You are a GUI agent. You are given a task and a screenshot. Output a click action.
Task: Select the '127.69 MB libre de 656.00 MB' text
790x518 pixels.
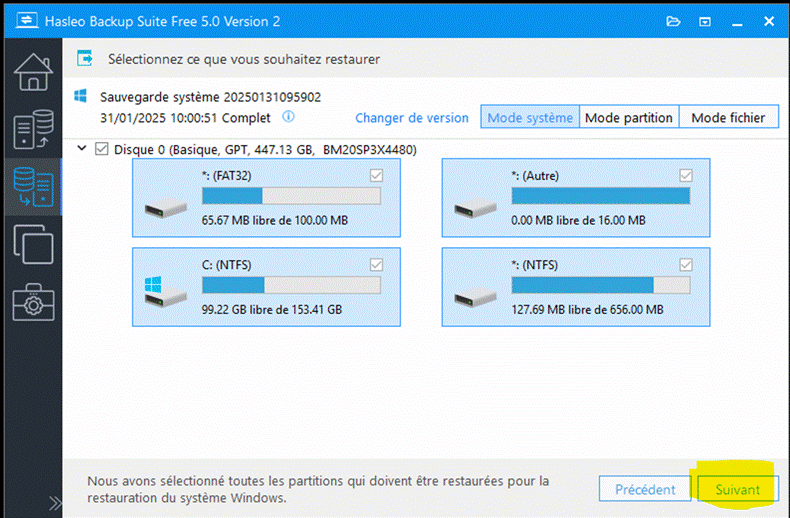pyautogui.click(x=587, y=309)
